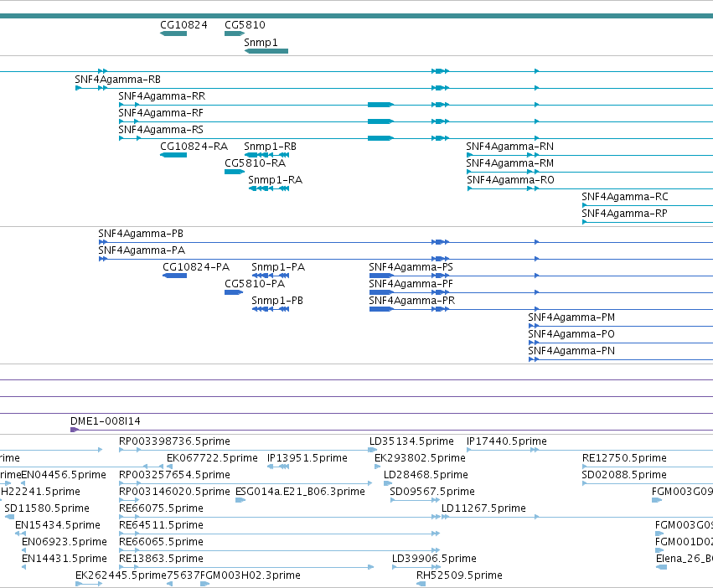The width and height of the screenshot is (713, 588).
Task: Click the SNF4Agamma-RC transcript label
Action: pos(625,198)
